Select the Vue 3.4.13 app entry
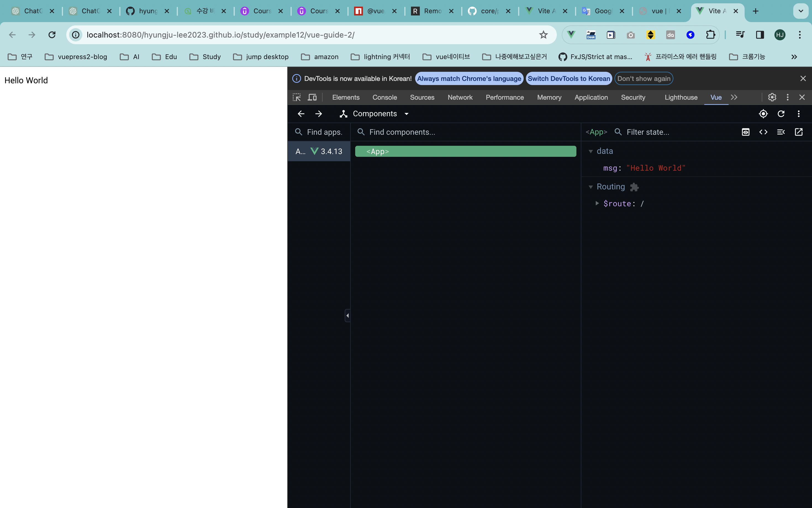Viewport: 812px width, 508px height. [319, 152]
